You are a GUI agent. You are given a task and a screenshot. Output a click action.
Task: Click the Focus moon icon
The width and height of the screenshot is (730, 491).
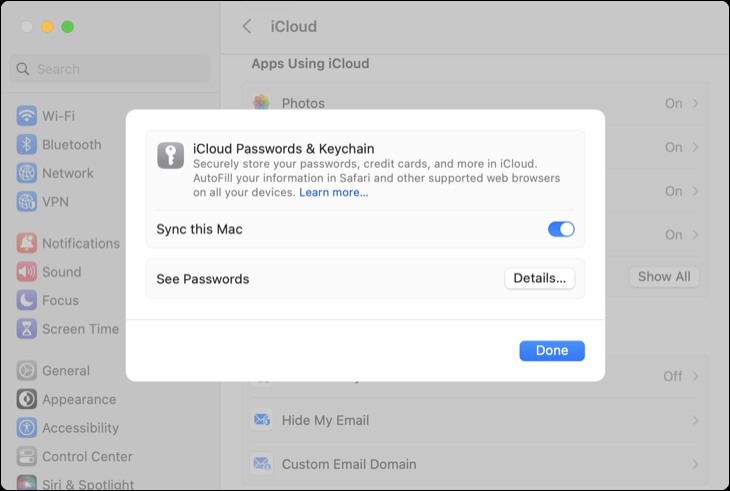[x=27, y=301]
